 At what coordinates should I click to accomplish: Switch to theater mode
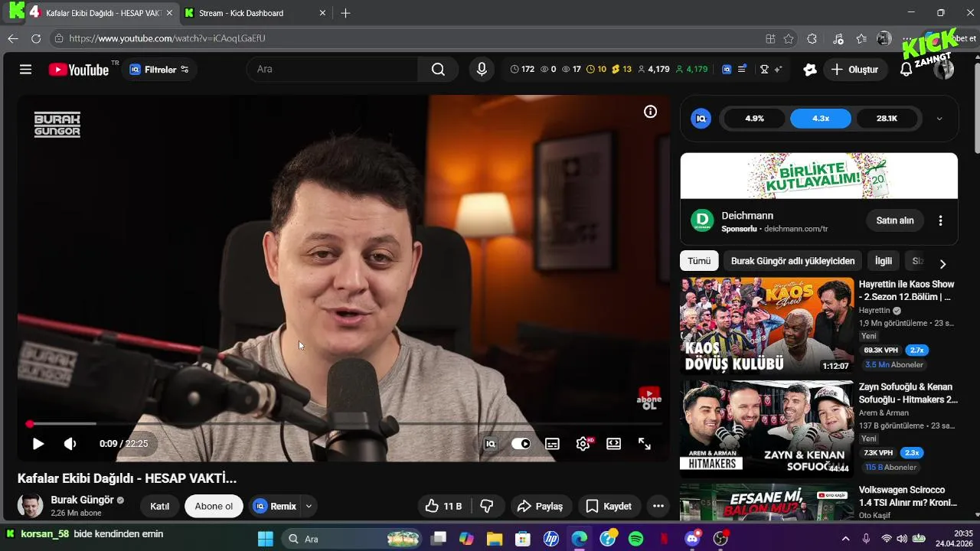(x=614, y=444)
